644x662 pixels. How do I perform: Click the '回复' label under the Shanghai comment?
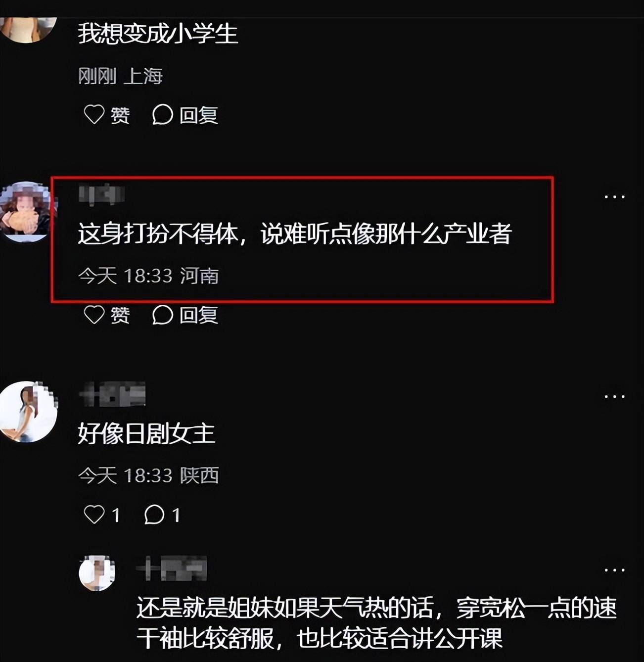tap(199, 115)
